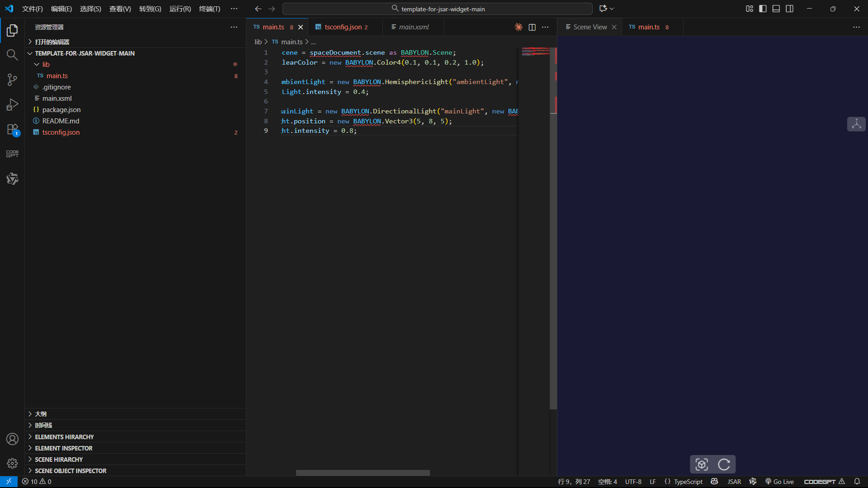This screenshot has width=868, height=488.
Task: Open Run and Debug view
Action: pos(12,105)
